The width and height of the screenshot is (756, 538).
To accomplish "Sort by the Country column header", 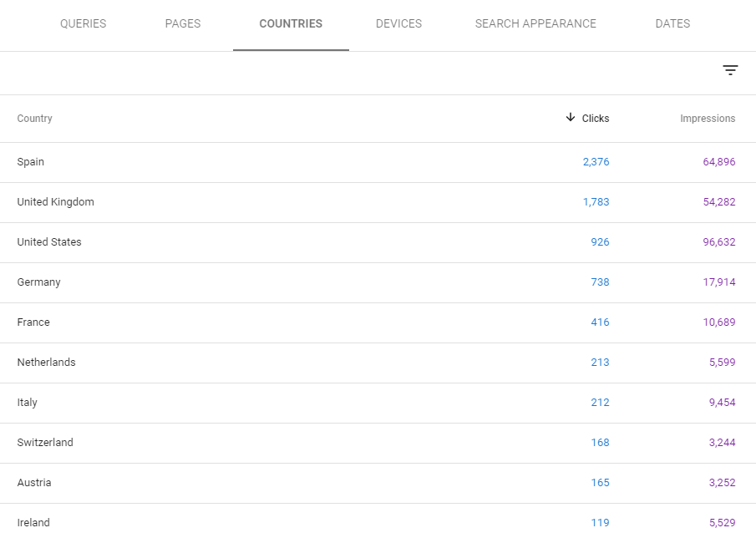I will [35, 119].
